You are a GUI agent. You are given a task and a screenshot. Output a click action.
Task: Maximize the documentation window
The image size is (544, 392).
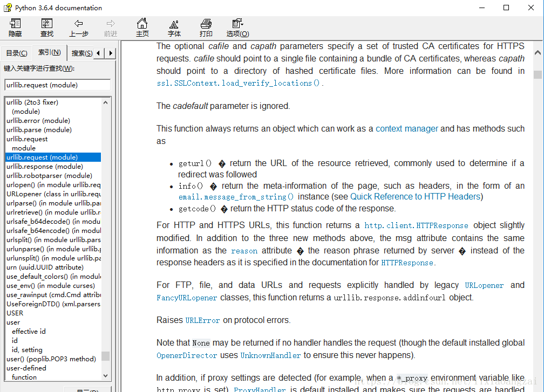click(506, 8)
